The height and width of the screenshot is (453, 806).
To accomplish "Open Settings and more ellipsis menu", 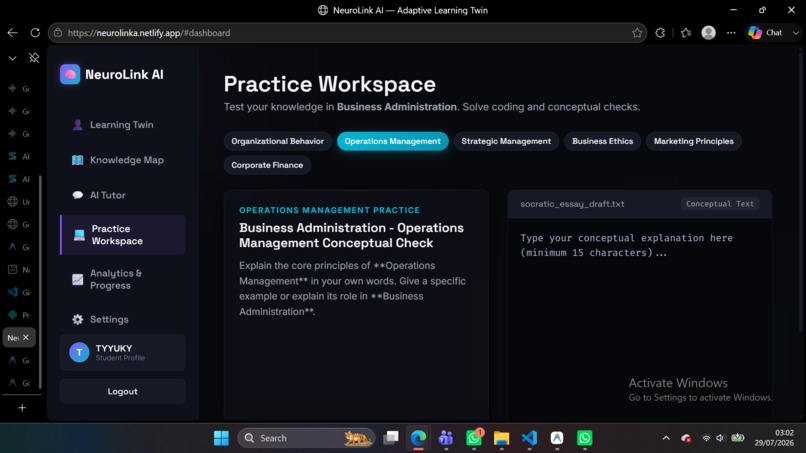I will [731, 33].
